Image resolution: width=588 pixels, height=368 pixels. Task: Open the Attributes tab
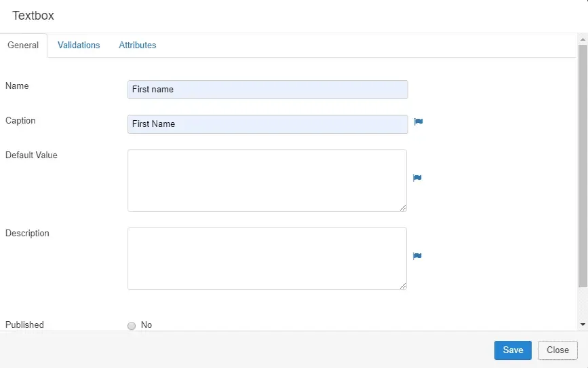coord(138,45)
